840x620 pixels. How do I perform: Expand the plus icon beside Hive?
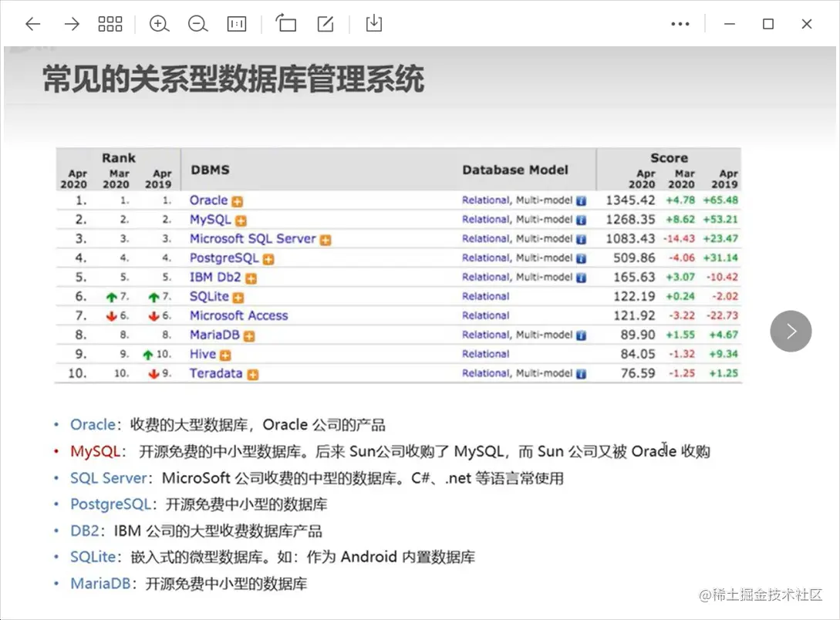[225, 355]
